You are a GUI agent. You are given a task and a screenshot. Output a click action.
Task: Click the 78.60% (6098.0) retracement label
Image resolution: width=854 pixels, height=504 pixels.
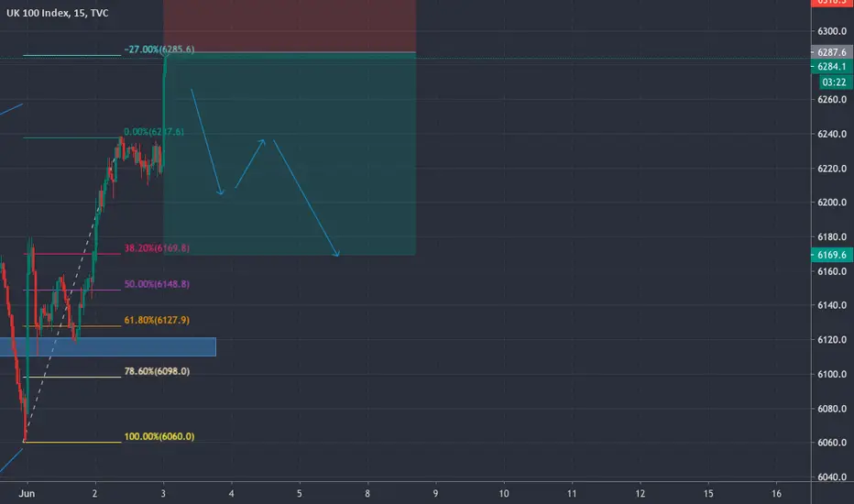[x=157, y=371]
